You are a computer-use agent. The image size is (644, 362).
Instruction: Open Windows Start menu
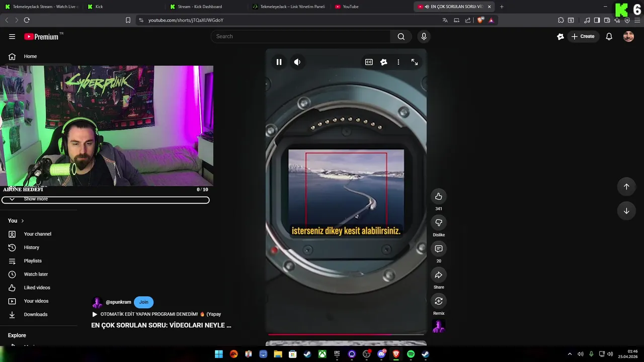click(219, 354)
